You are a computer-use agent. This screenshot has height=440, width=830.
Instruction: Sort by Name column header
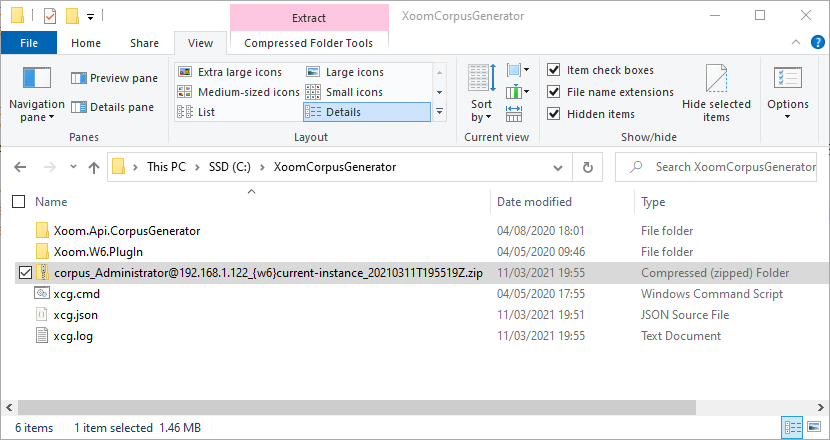tap(51, 202)
